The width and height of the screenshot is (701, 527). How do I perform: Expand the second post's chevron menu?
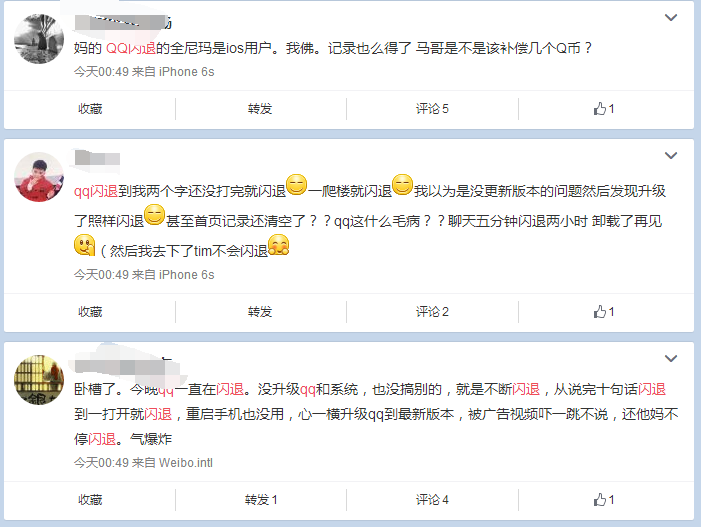point(671,156)
